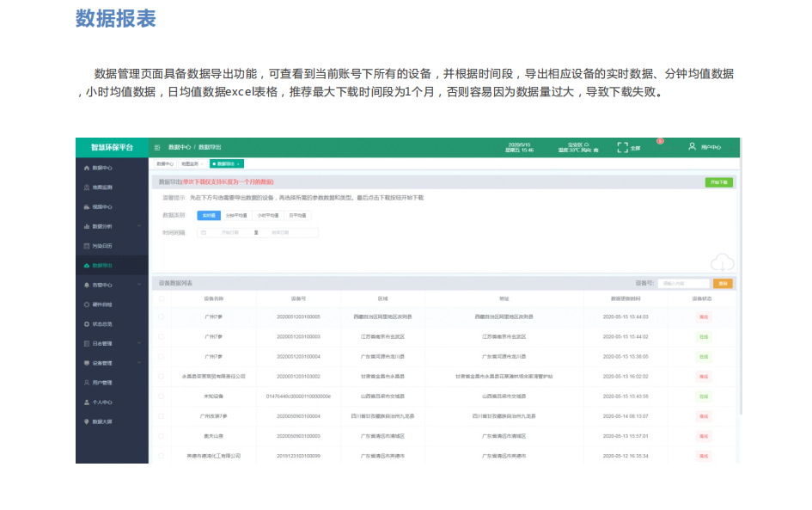
Task: Check 永昌县荣营商贸有限责任公司 row checkbox
Action: click(162, 377)
